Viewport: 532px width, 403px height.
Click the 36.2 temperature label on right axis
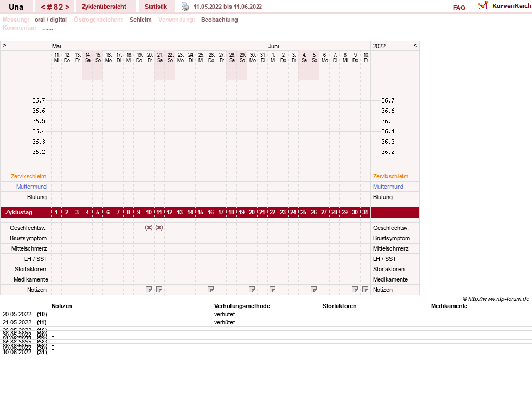click(x=388, y=152)
